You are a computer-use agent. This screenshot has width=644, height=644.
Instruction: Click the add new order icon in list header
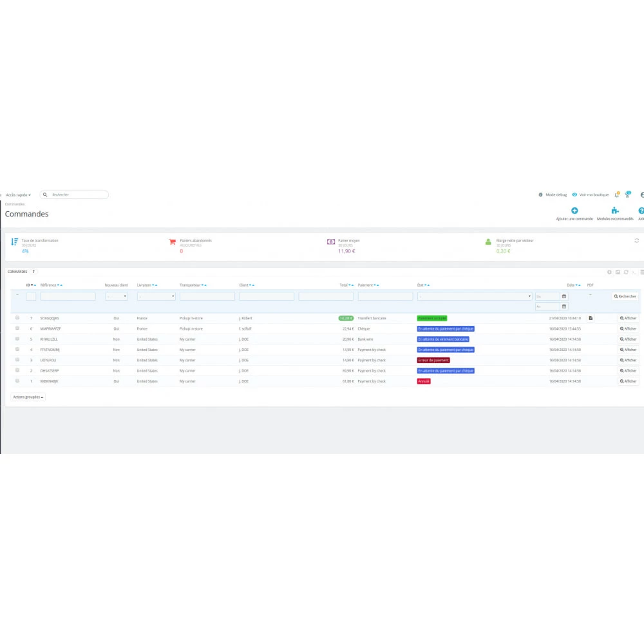tap(609, 272)
